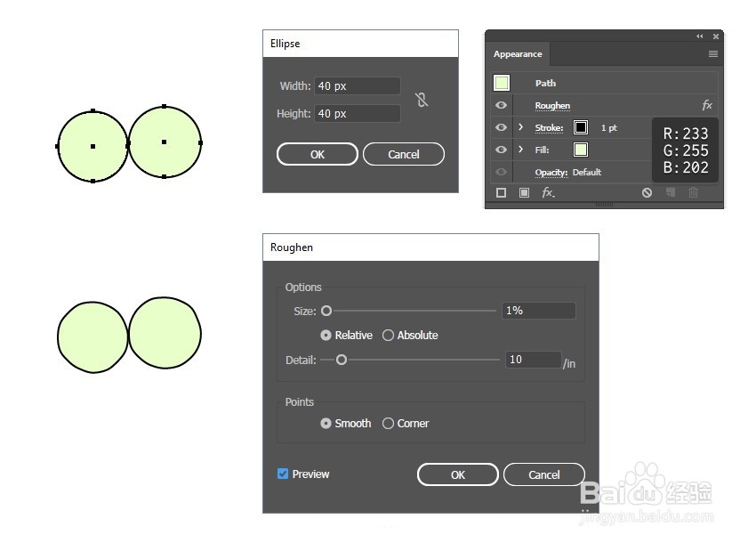Toggle Stroke visibility eye
The width and height of the screenshot is (756, 543).
click(x=501, y=128)
